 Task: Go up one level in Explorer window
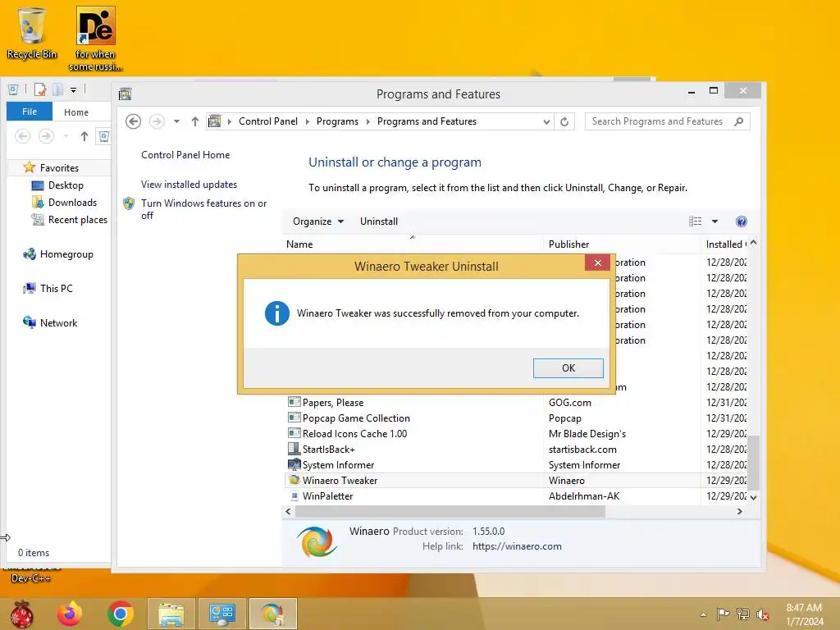click(x=84, y=136)
